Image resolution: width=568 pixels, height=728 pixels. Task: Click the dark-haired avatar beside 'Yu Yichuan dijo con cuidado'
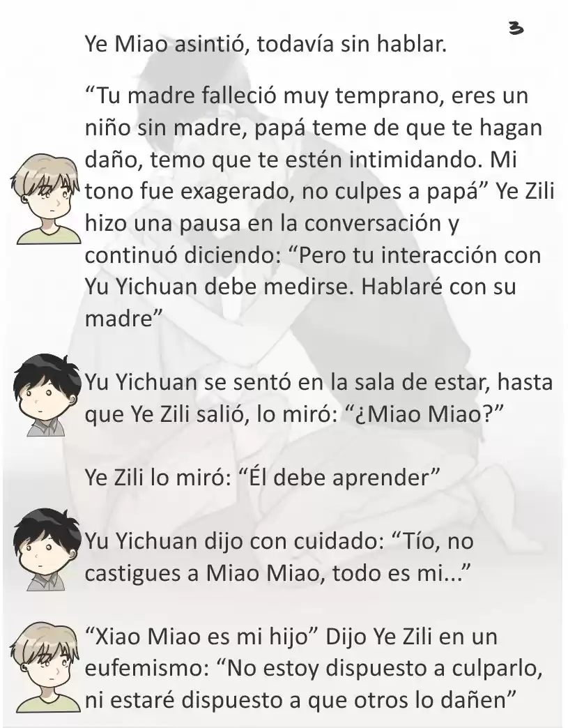click(x=47, y=549)
